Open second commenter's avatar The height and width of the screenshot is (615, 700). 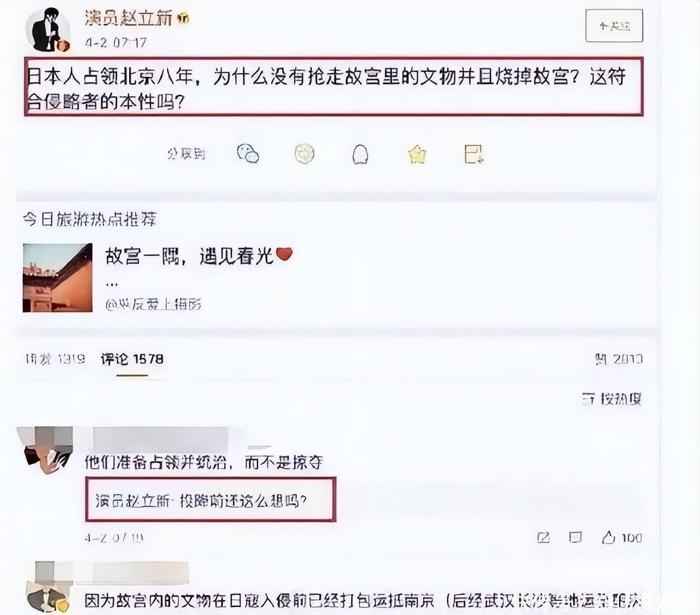(49, 586)
